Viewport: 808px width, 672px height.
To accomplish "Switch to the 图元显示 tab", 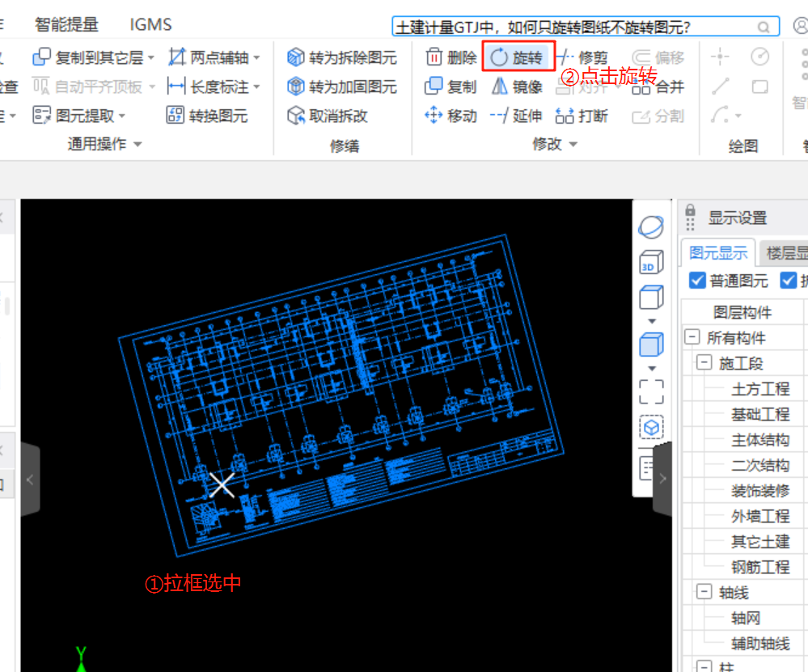I will pyautogui.click(x=718, y=252).
